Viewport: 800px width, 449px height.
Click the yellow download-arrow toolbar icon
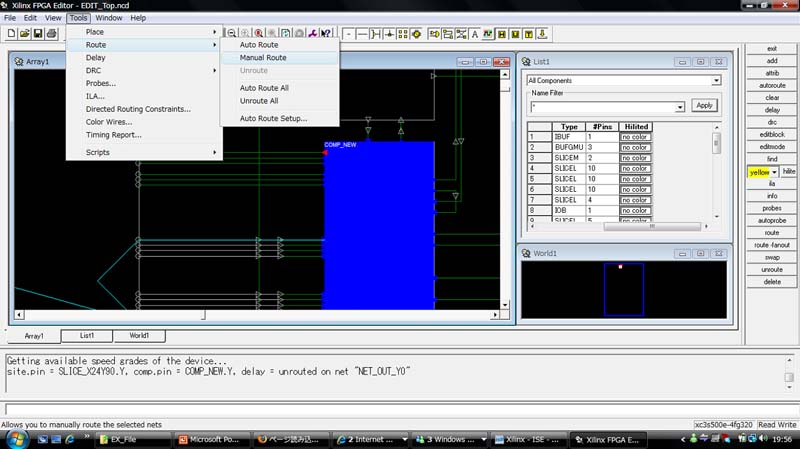tap(542, 34)
